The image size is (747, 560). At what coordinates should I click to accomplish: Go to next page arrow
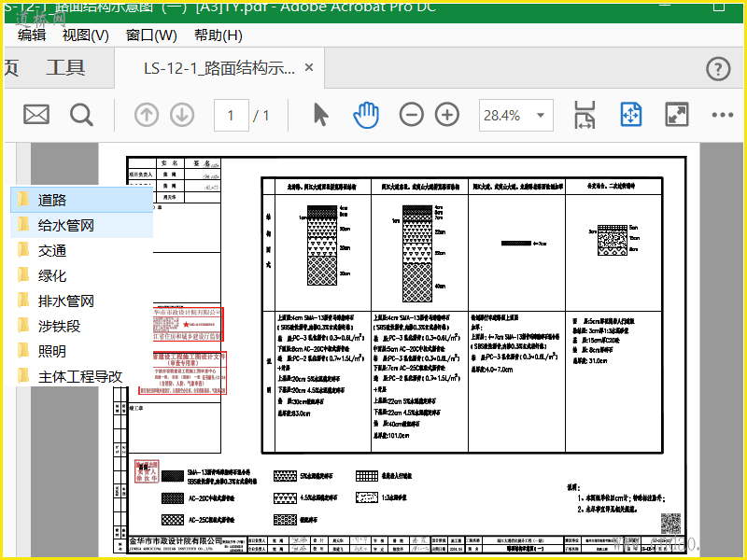182,115
